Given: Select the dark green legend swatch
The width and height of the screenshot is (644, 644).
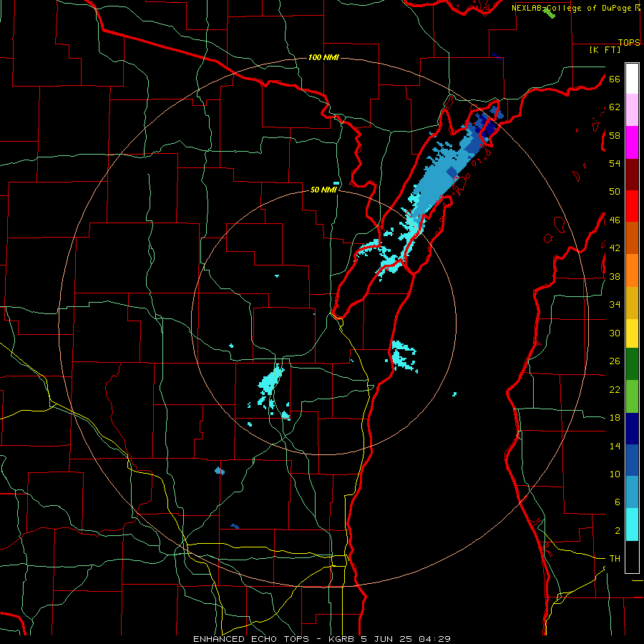Looking at the screenshot, I should coord(632,364).
